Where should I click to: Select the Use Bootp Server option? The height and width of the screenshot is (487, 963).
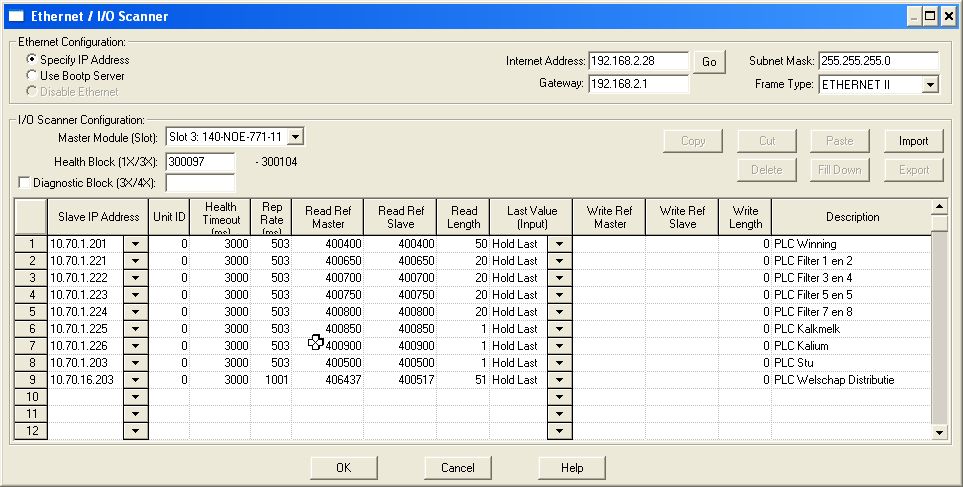(31, 76)
